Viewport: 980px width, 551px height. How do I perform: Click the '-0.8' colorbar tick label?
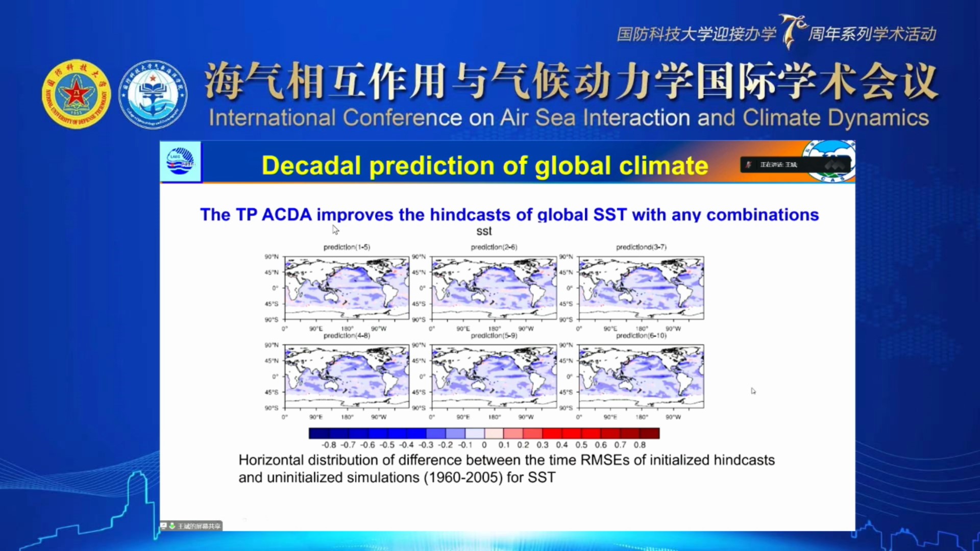[x=329, y=445]
